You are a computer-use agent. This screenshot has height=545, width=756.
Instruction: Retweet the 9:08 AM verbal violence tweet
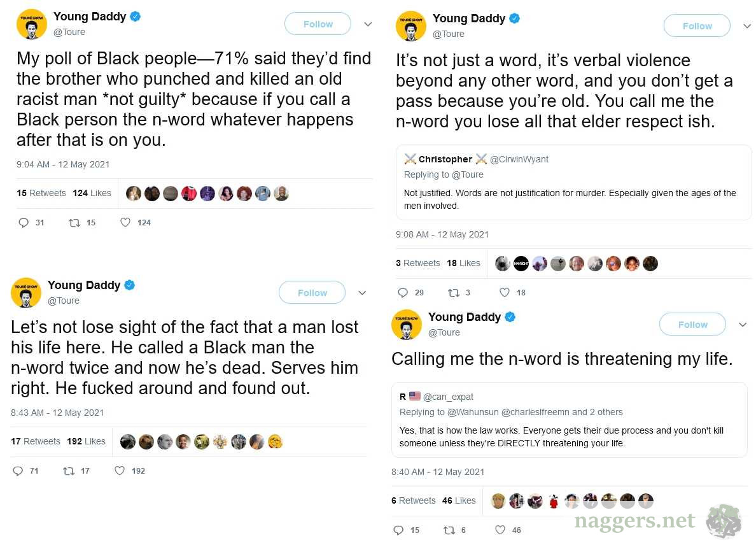point(454,293)
